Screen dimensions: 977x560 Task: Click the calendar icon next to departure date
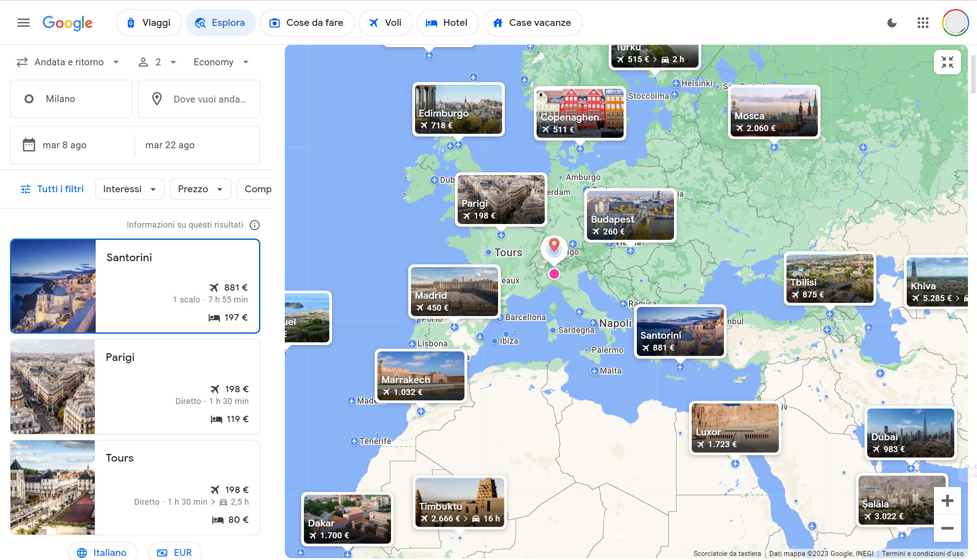(29, 145)
